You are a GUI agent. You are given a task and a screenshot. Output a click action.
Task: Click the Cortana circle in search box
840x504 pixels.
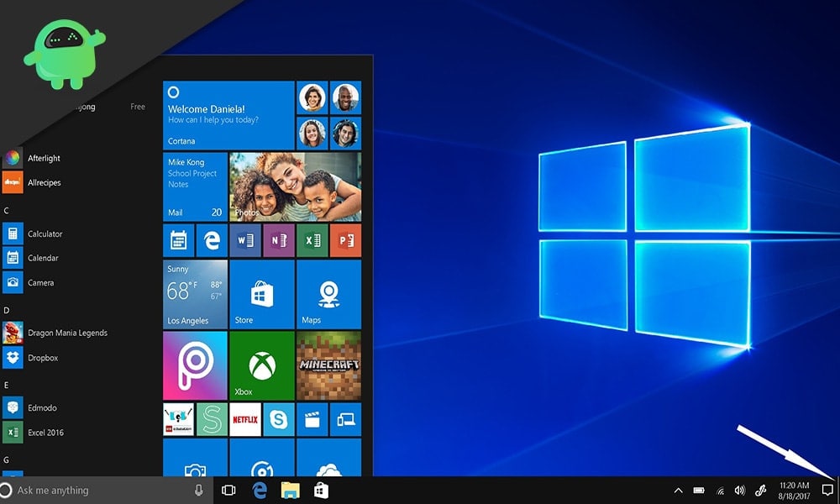click(6, 490)
